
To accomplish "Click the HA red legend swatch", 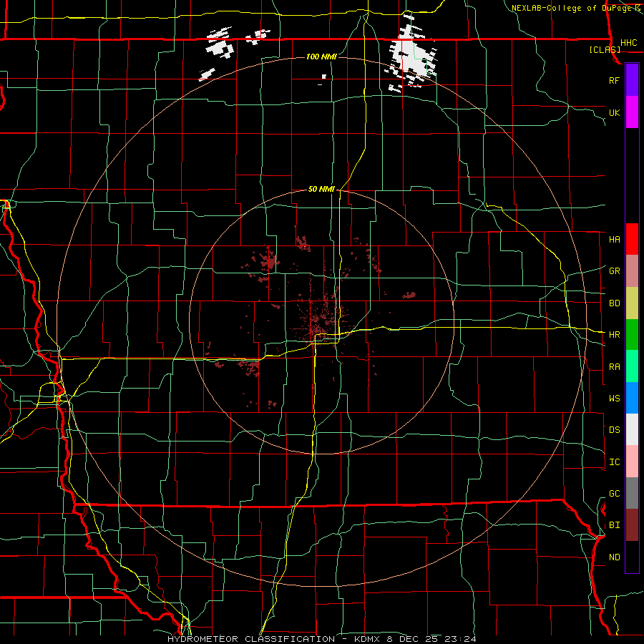I will pyautogui.click(x=632, y=239).
